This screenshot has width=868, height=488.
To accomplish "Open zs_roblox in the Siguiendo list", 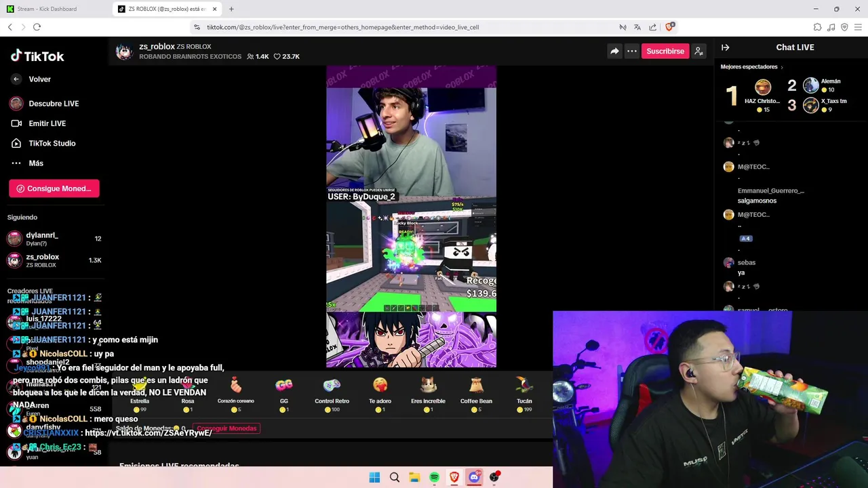I will (x=54, y=260).
